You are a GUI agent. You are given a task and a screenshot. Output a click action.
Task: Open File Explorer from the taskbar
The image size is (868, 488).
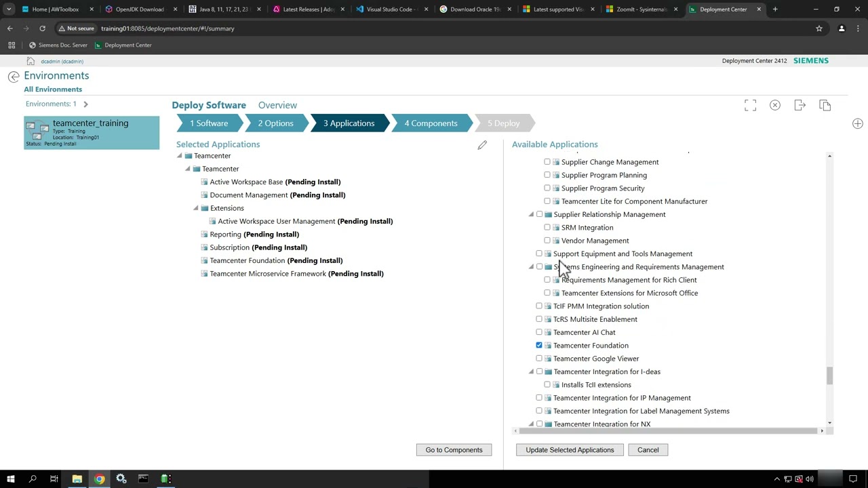[77, 479]
